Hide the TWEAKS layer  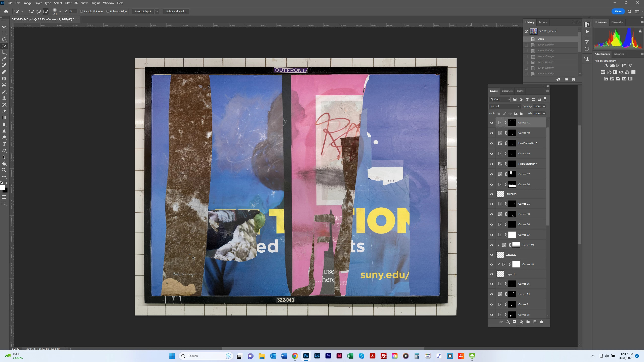(x=492, y=194)
